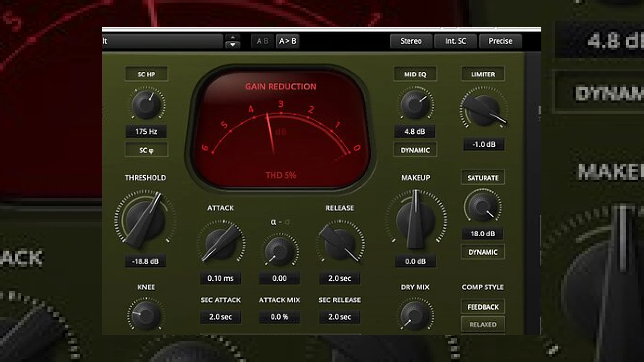The width and height of the screenshot is (644, 362).
Task: Click the MID EQ gain knob
Action: (x=415, y=105)
